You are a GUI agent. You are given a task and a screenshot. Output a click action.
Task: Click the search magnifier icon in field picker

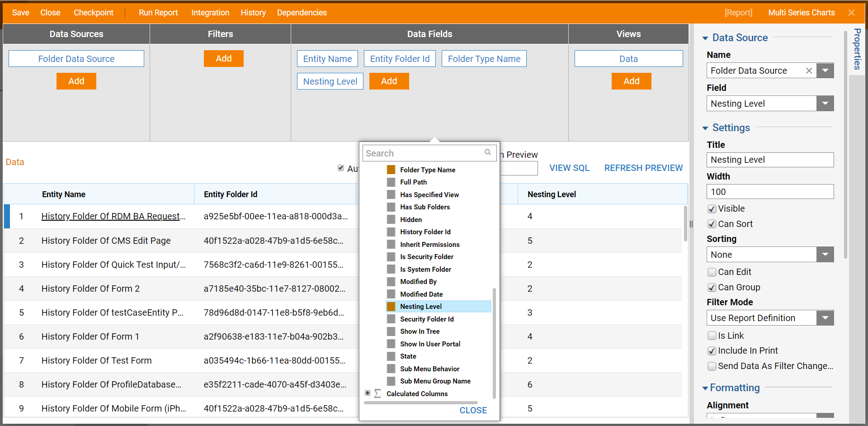[x=488, y=152]
